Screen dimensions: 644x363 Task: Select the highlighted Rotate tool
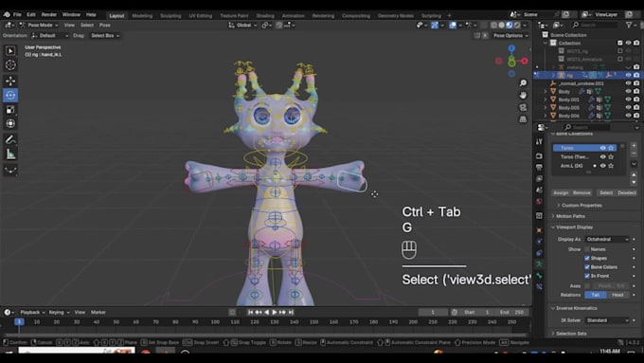[x=10, y=95]
